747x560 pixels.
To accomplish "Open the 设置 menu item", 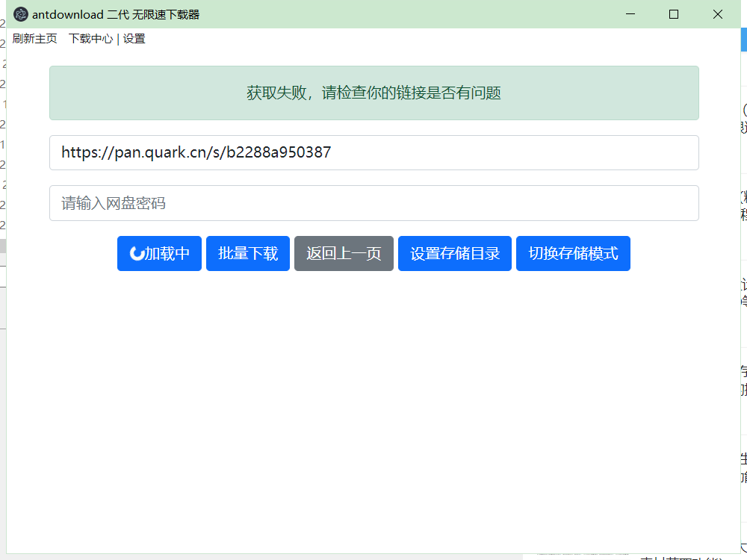I will click(134, 39).
